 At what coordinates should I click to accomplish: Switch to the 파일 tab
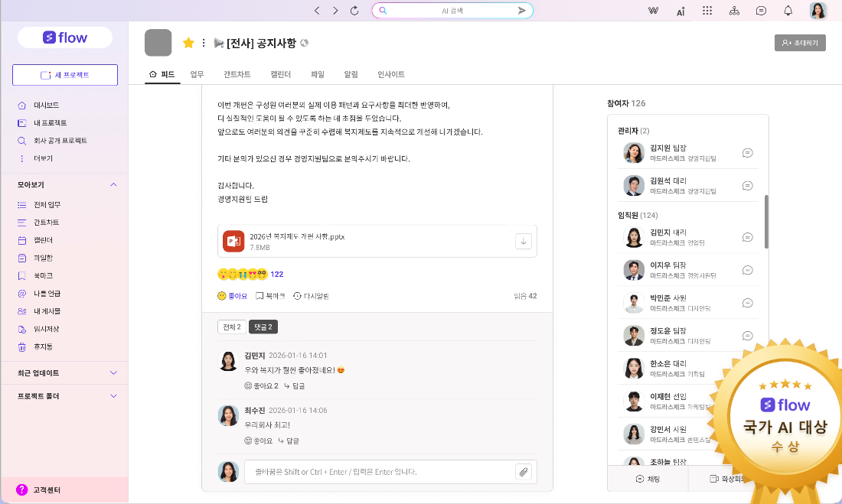coord(318,74)
